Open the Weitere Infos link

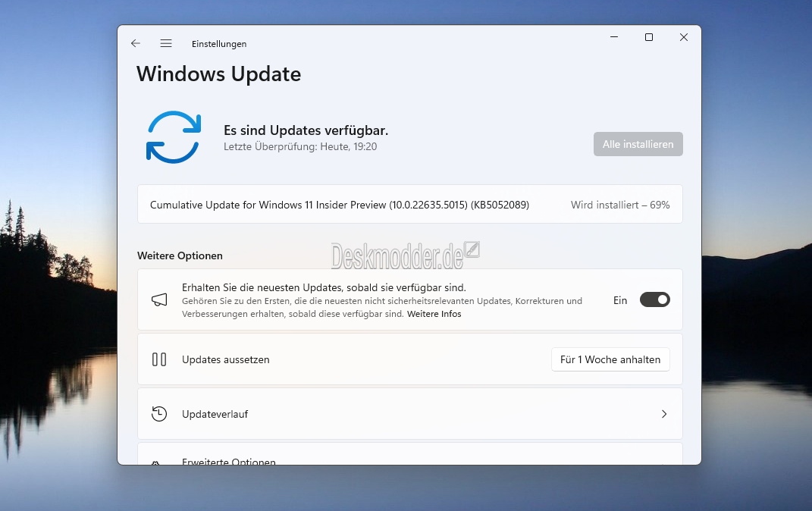(x=434, y=314)
